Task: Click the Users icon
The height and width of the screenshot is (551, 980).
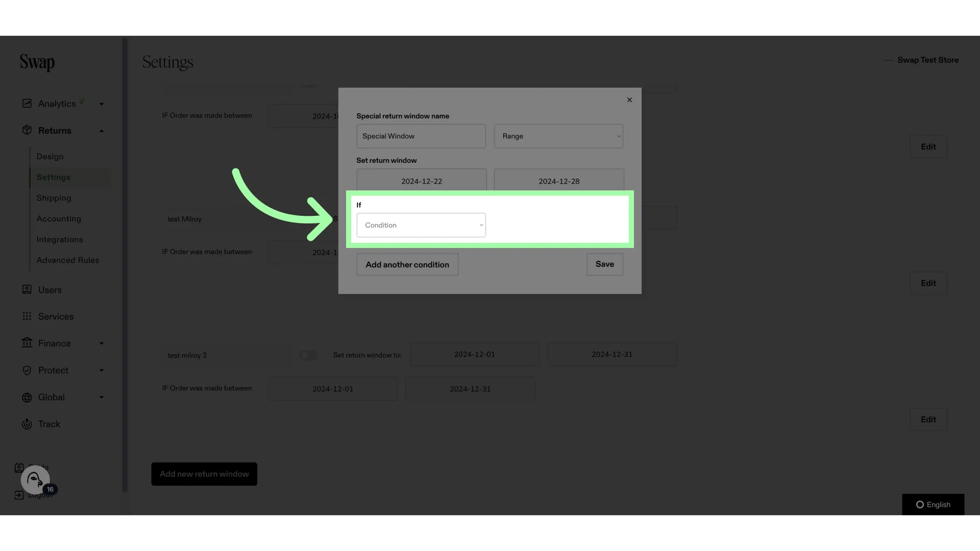Action: [x=27, y=289]
